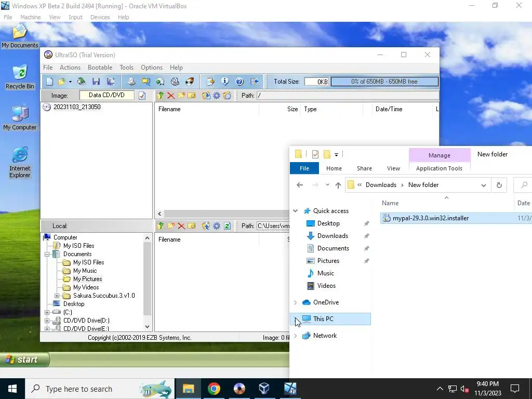The height and width of the screenshot is (399, 532).
Task: Collapse the Documents tree node in Local pane
Action: click(47, 254)
